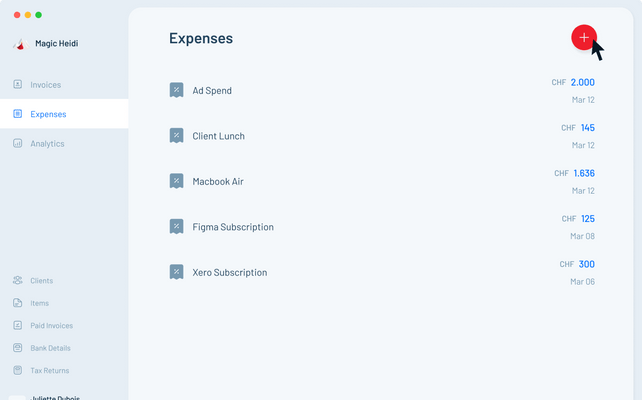Open the Invoices section
Viewport: 642px width, 400px height.
point(45,85)
